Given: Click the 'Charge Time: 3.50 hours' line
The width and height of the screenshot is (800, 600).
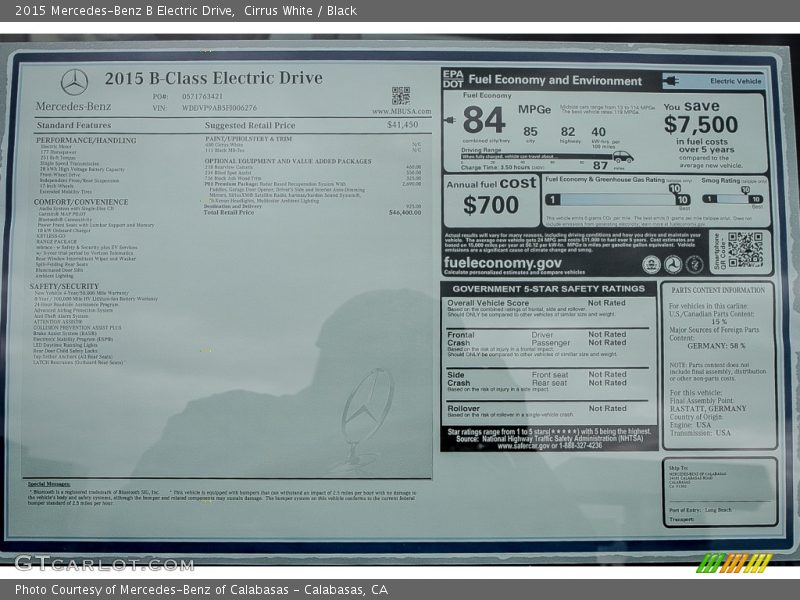Looking at the screenshot, I should (503, 167).
